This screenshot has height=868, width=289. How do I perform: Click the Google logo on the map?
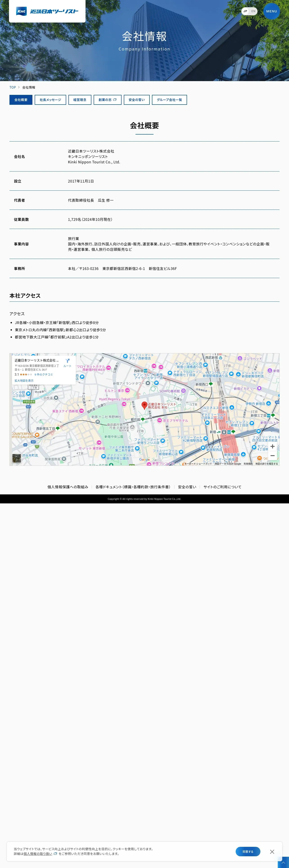pos(144,460)
